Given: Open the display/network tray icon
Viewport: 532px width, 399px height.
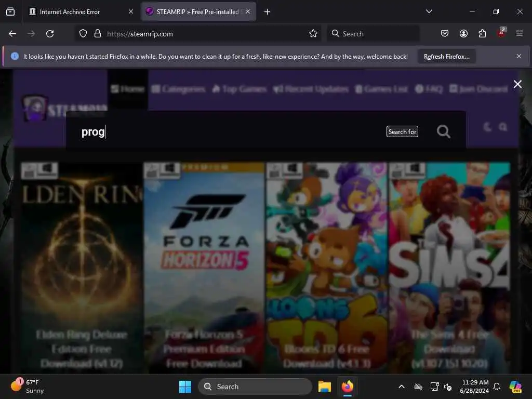Looking at the screenshot, I should pyautogui.click(x=434, y=387).
